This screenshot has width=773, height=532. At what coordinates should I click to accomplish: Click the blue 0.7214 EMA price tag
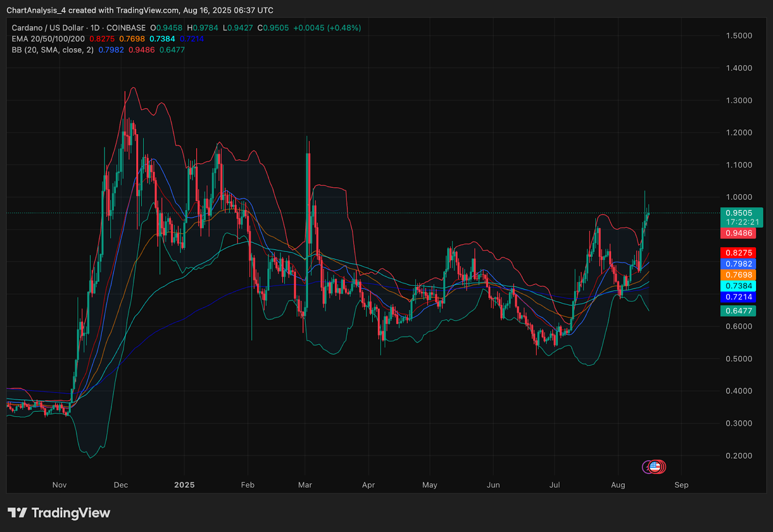pyautogui.click(x=738, y=297)
